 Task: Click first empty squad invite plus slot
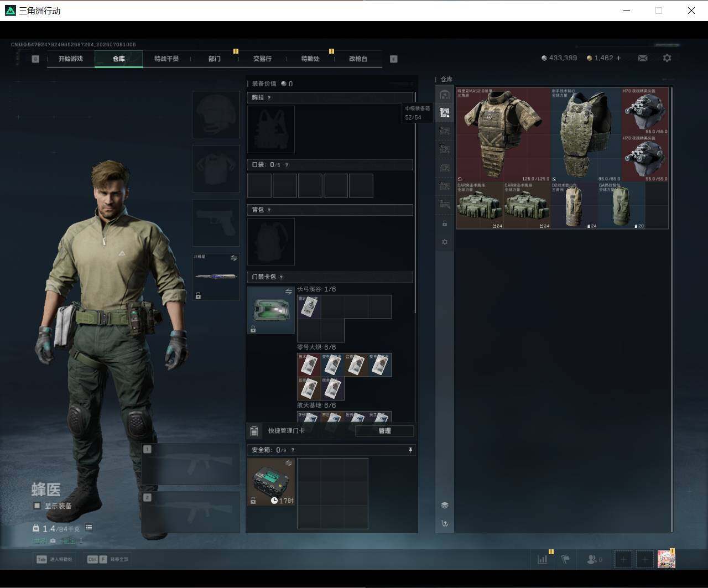[623, 559]
